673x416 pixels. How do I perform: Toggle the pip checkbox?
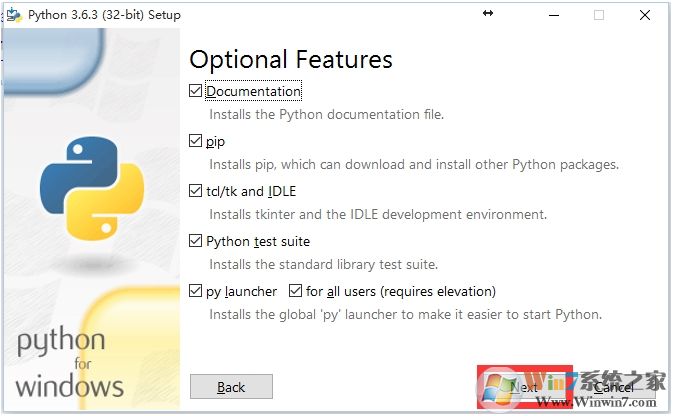click(x=195, y=140)
